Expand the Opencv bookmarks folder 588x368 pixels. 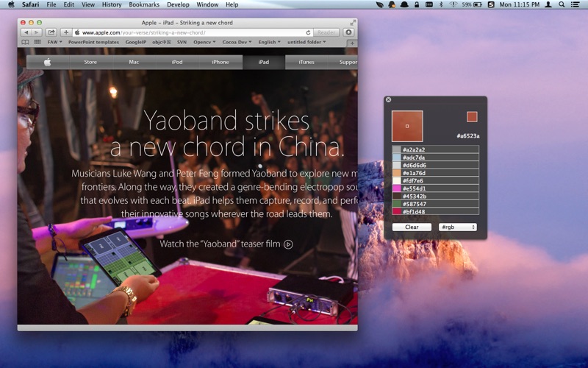(204, 42)
